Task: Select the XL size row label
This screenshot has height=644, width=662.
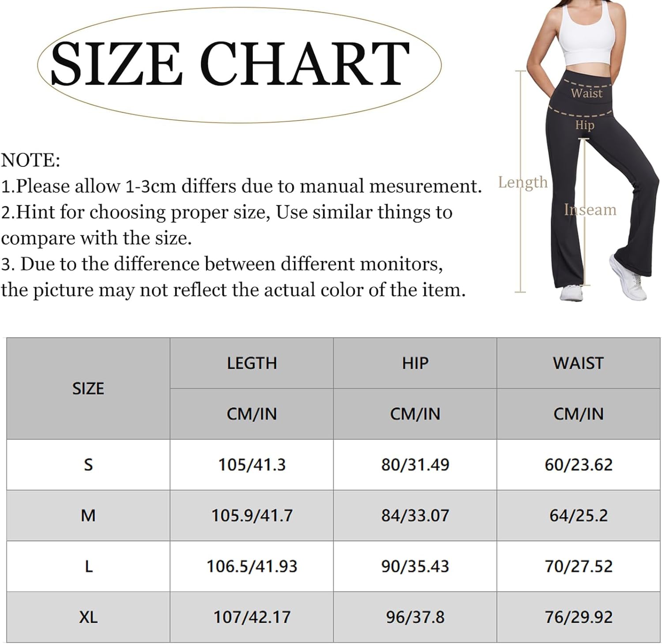Action: pos(88,617)
